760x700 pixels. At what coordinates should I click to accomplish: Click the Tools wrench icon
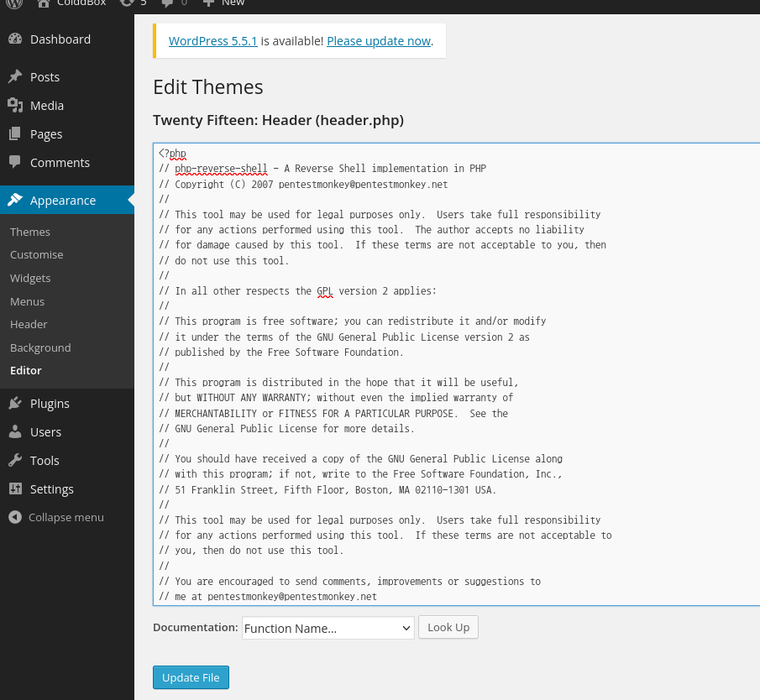click(x=15, y=460)
